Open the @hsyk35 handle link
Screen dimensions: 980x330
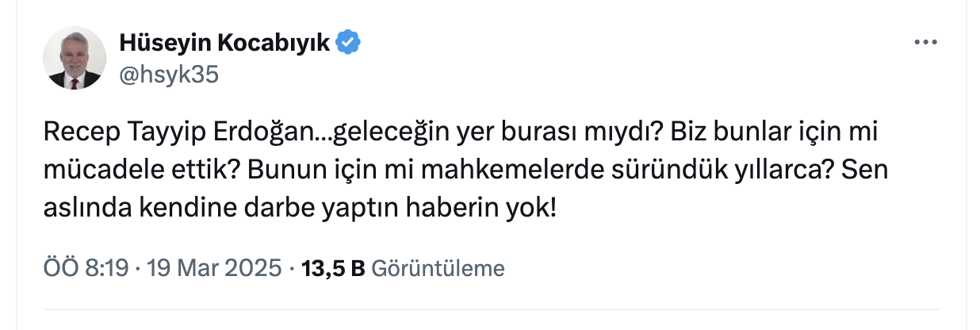coord(168,75)
